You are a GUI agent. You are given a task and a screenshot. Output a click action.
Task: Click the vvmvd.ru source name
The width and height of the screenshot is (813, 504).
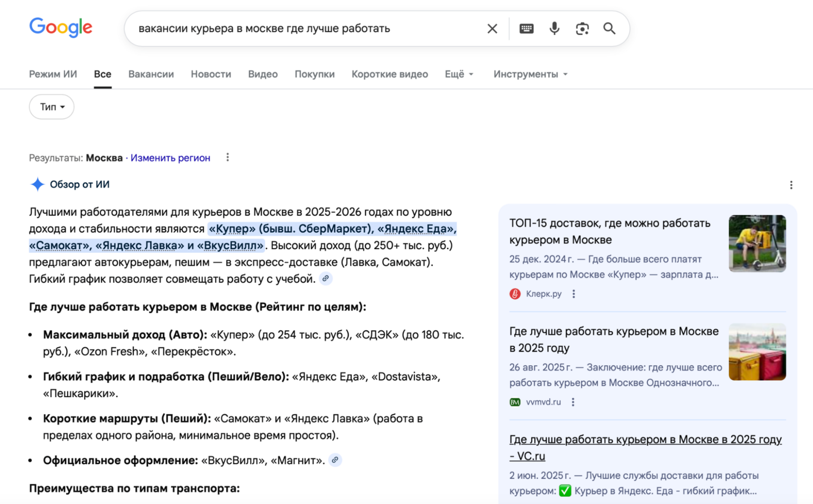[x=543, y=402]
